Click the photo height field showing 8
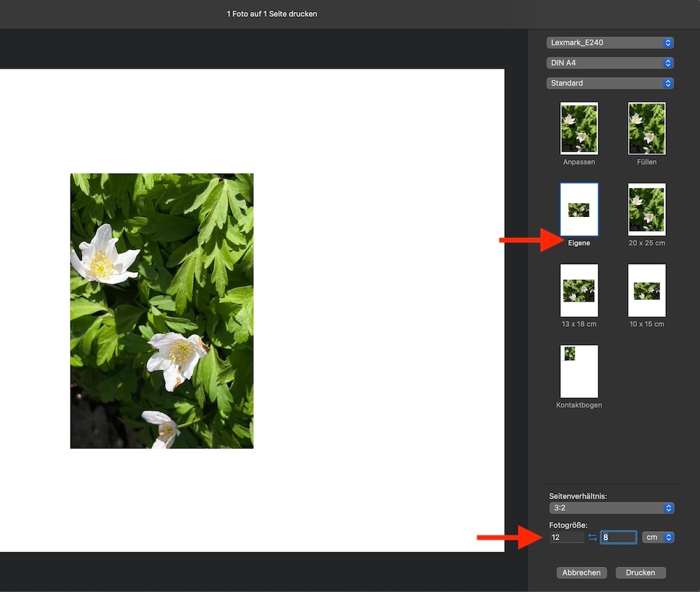Screen dimensions: 700x592 pos(618,537)
